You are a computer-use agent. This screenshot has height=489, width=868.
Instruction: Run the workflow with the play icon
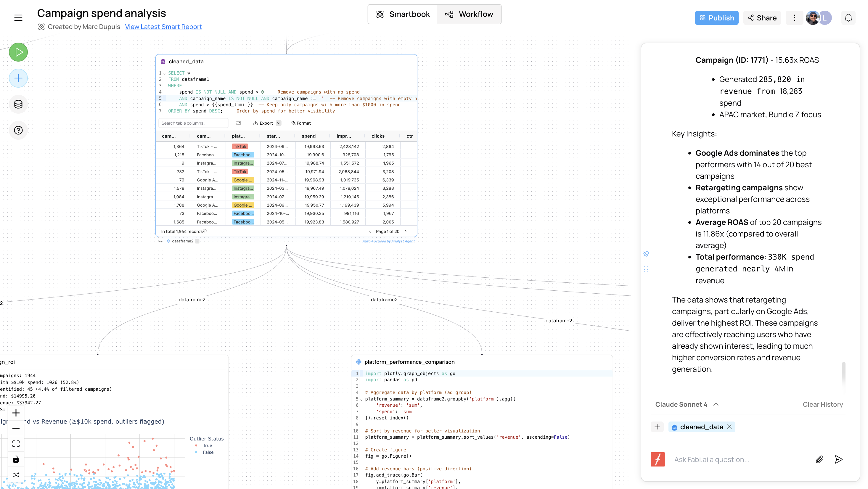[18, 52]
